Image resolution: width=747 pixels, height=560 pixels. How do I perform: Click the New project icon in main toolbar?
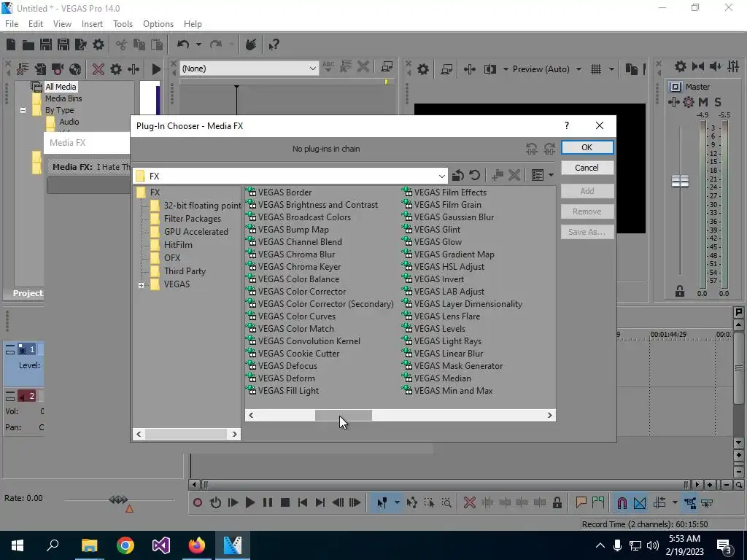click(11, 44)
